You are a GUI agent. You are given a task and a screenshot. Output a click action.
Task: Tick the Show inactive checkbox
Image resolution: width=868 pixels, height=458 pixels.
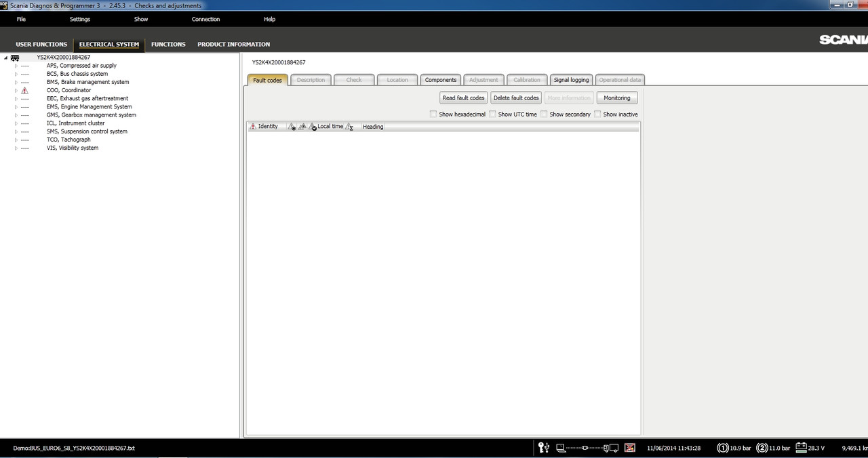click(x=597, y=114)
